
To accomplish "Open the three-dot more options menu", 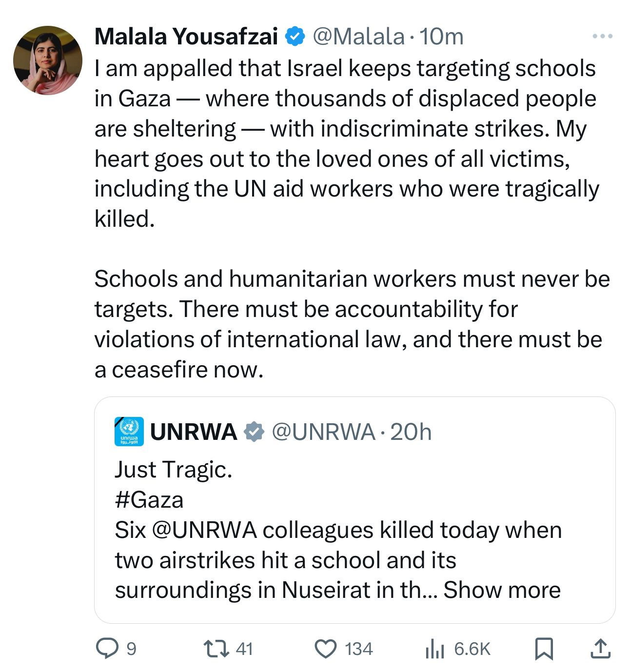I will [x=602, y=36].
